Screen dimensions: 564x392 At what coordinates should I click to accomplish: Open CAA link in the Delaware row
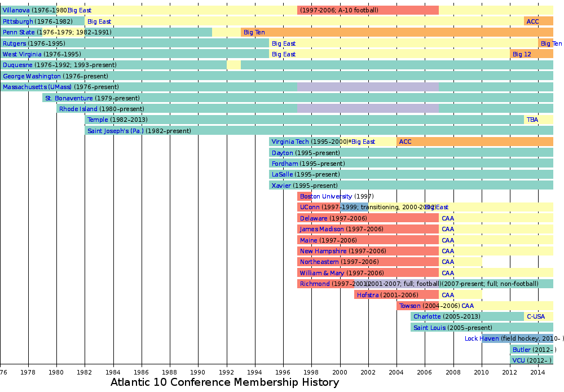tap(448, 218)
